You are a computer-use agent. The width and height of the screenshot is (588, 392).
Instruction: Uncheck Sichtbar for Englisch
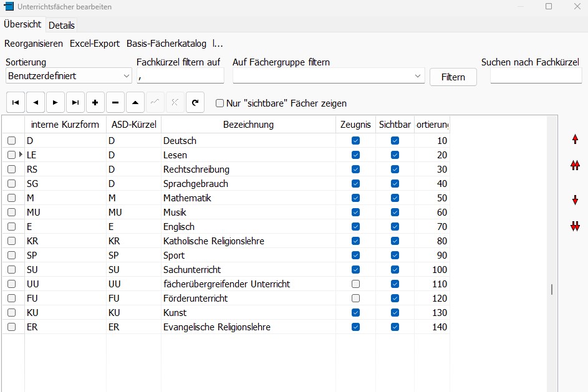(395, 227)
